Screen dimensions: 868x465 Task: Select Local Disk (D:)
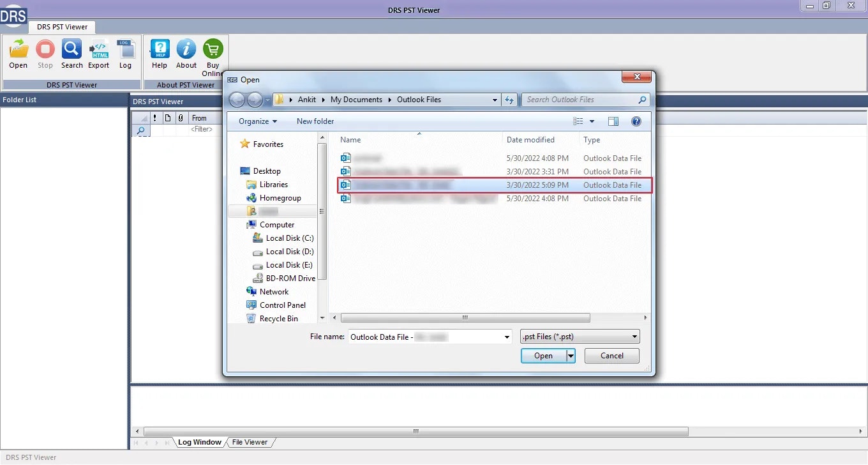coord(290,251)
